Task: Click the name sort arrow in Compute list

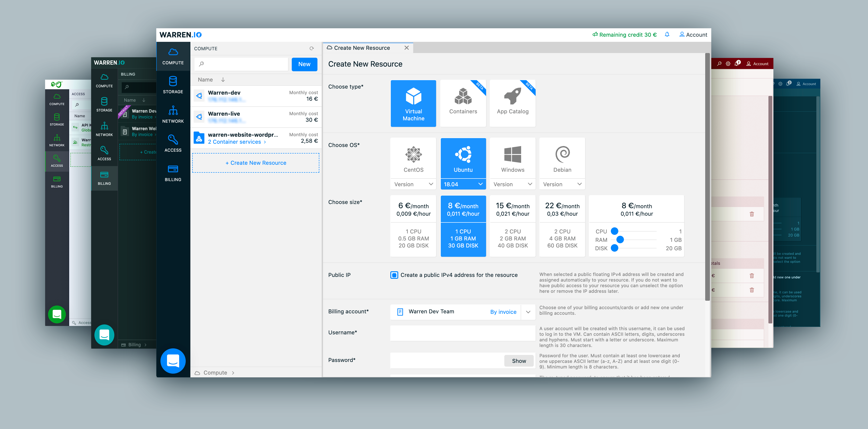Action: [223, 79]
